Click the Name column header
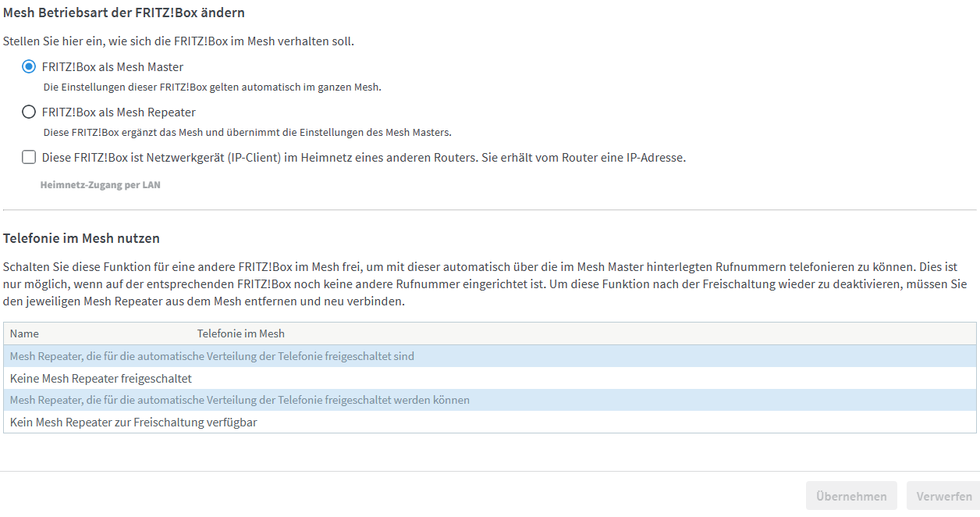980x517 pixels. 24,333
